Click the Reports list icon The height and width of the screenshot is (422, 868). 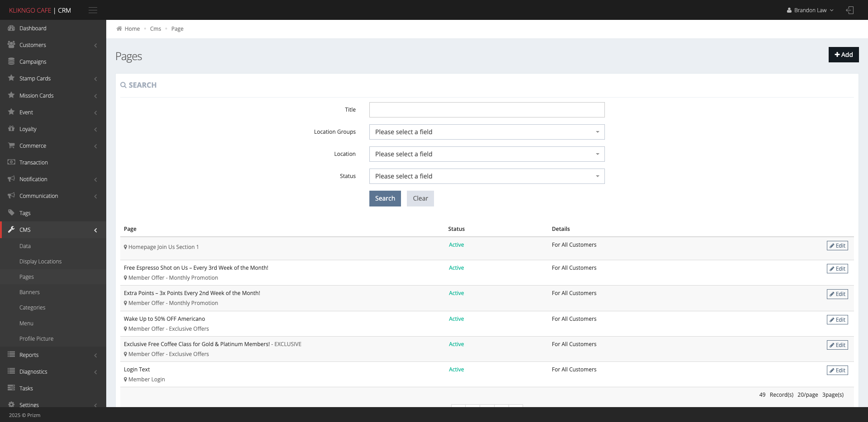click(x=11, y=355)
